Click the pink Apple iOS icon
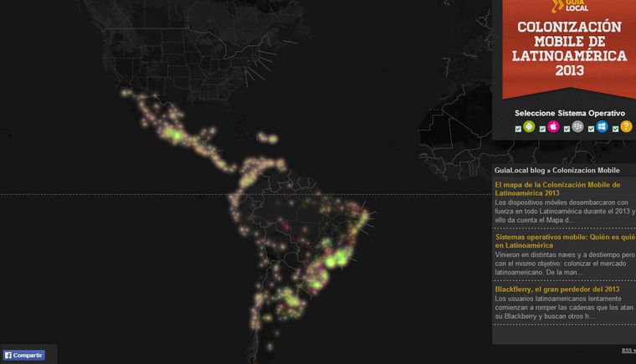Screen dimensions: 636x364 click(553, 126)
